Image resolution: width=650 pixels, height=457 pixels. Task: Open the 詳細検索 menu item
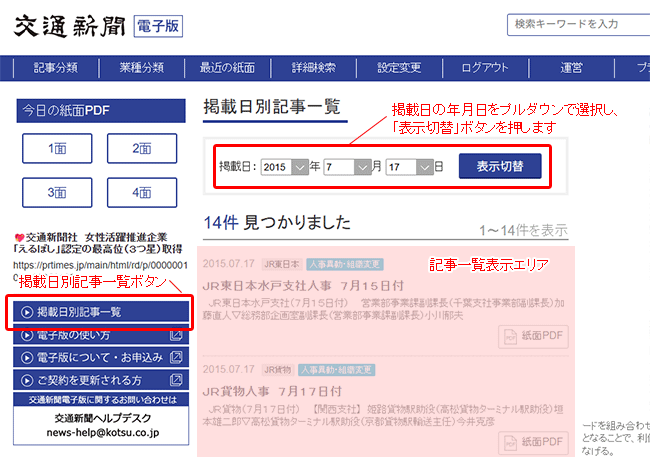pyautogui.click(x=312, y=68)
